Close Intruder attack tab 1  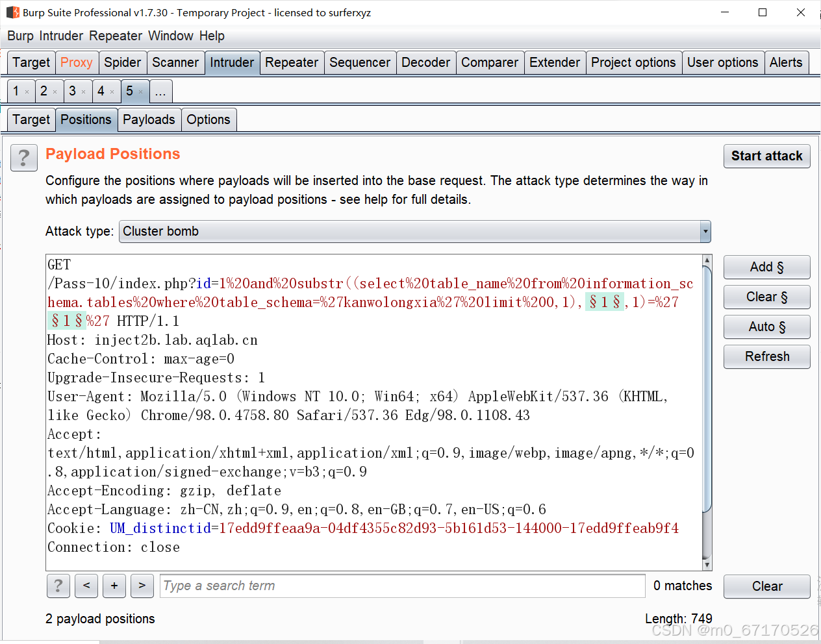pyautogui.click(x=27, y=92)
